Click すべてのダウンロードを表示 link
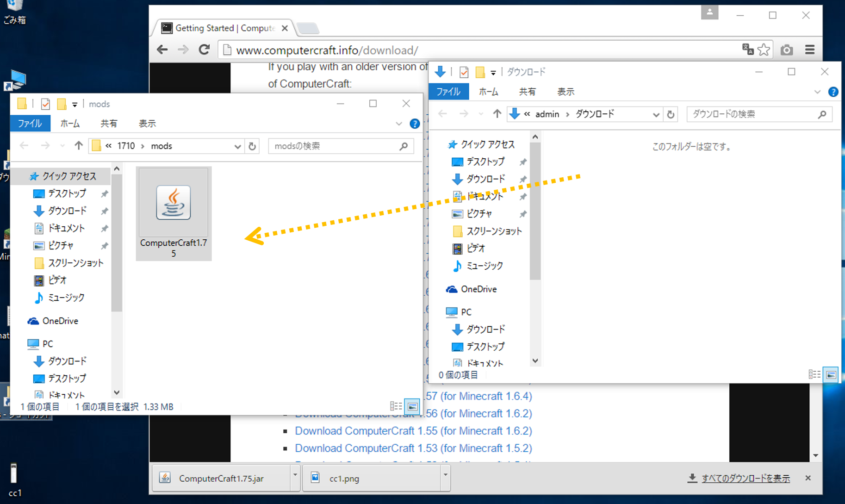 [x=746, y=479]
